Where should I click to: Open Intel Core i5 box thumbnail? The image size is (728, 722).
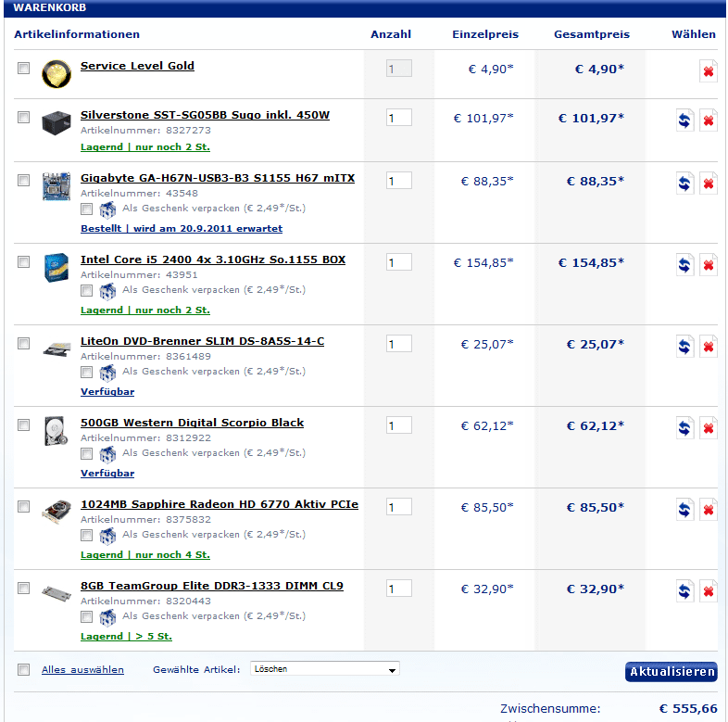pos(56,267)
